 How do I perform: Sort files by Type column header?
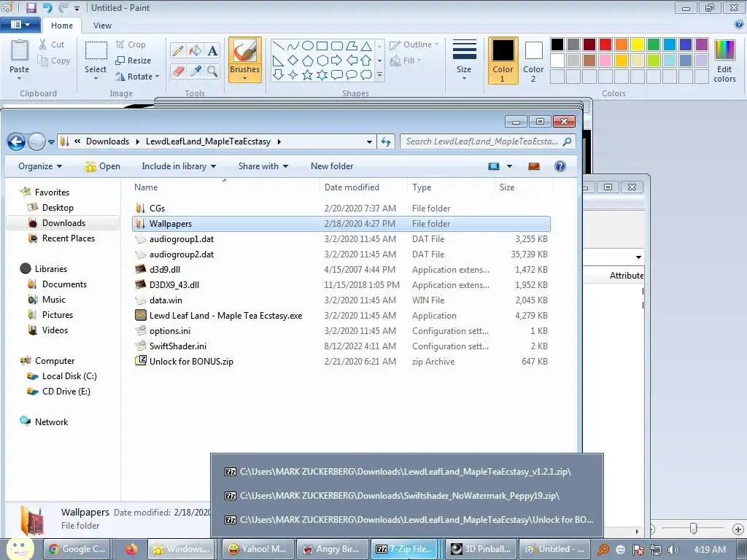coord(422,187)
